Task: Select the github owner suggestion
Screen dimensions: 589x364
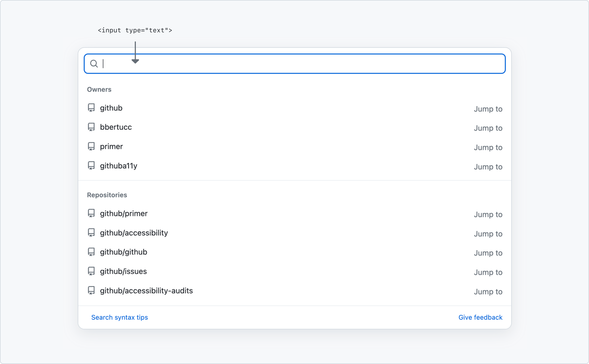Action: (111, 108)
